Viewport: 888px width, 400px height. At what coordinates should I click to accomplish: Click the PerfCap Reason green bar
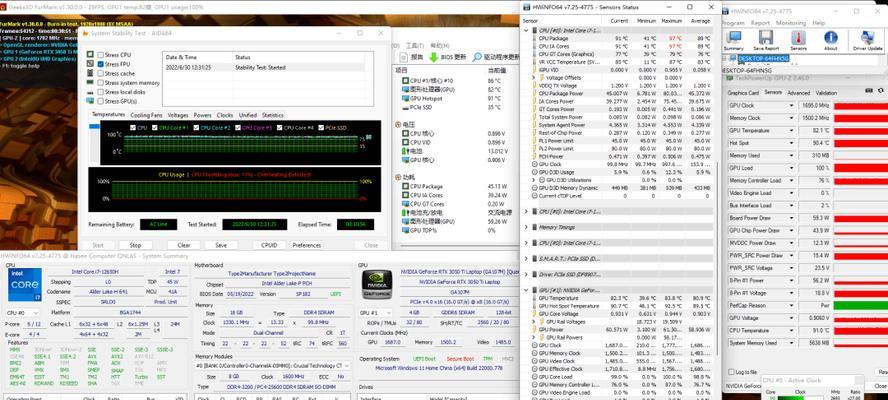(x=861, y=305)
